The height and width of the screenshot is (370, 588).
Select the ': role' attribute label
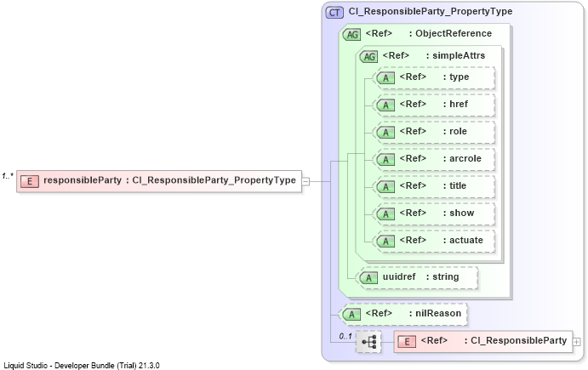[x=455, y=131]
